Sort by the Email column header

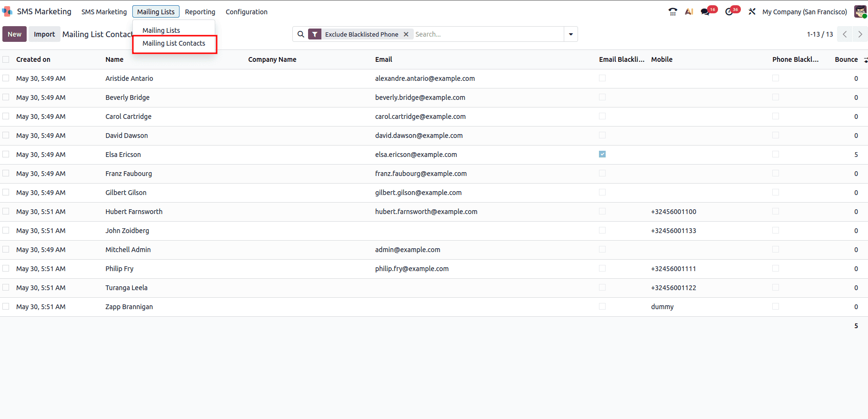384,59
